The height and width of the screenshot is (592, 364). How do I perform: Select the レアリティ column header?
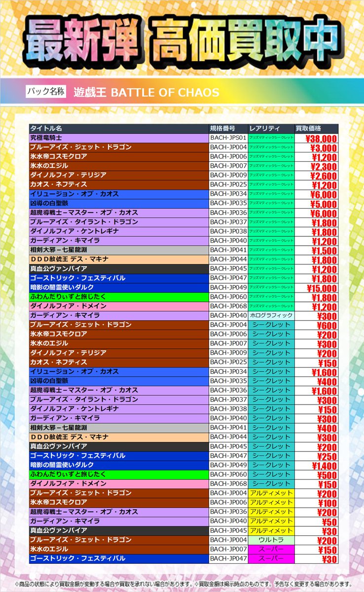point(271,128)
